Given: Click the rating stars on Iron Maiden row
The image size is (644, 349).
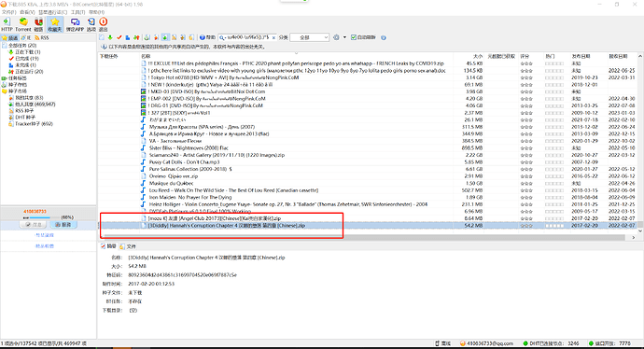Looking at the screenshot, I should pyautogui.click(x=526, y=198).
